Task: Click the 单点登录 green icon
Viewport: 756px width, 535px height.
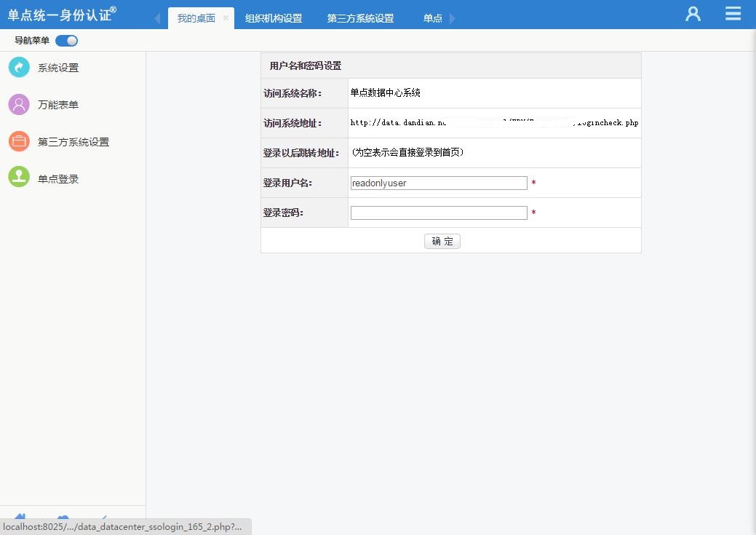Action: click(x=20, y=177)
